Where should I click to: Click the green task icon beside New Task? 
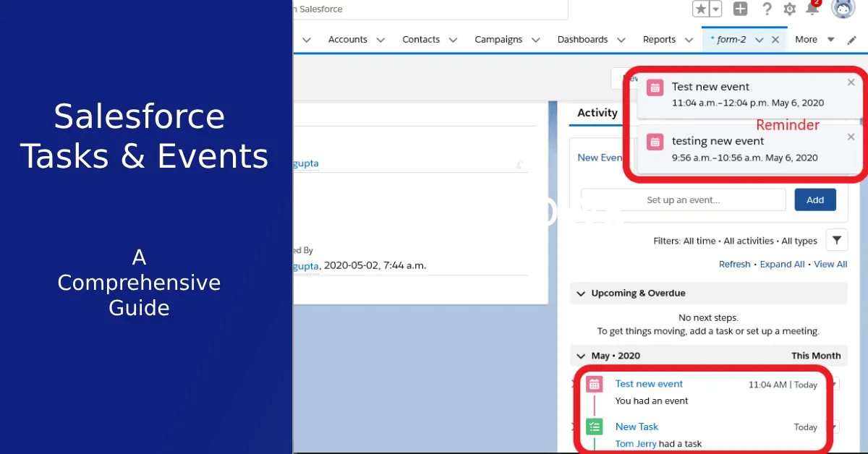[595, 427]
